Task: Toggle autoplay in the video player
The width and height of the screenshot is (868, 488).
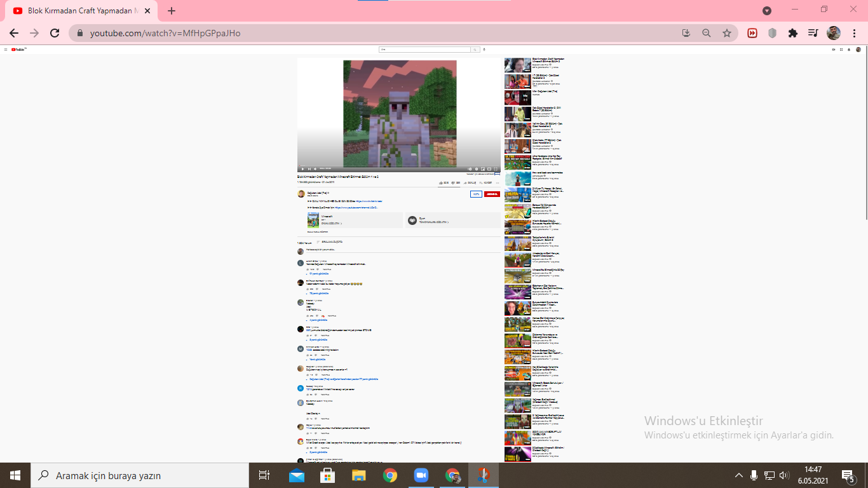Action: pos(470,168)
